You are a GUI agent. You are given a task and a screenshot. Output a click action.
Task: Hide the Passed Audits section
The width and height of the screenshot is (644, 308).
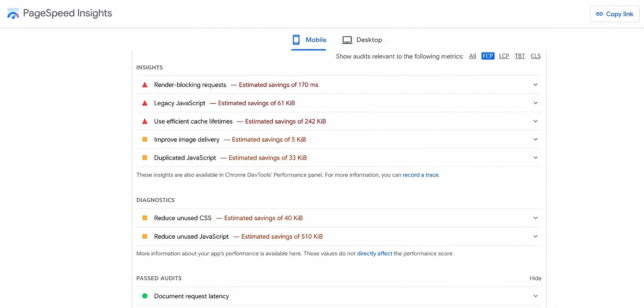coord(535,278)
